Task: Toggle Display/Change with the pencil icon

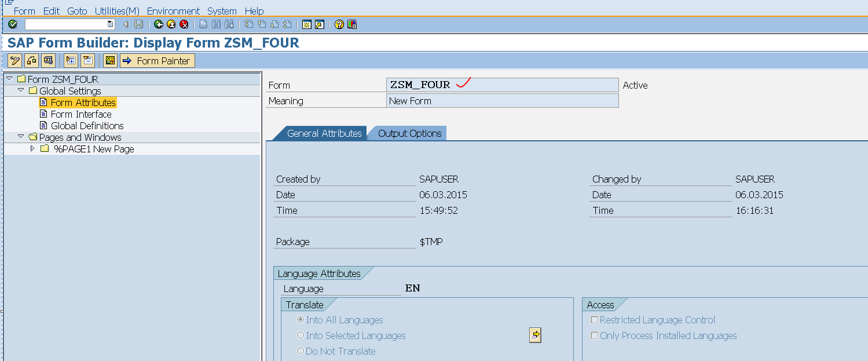Action: [15, 60]
